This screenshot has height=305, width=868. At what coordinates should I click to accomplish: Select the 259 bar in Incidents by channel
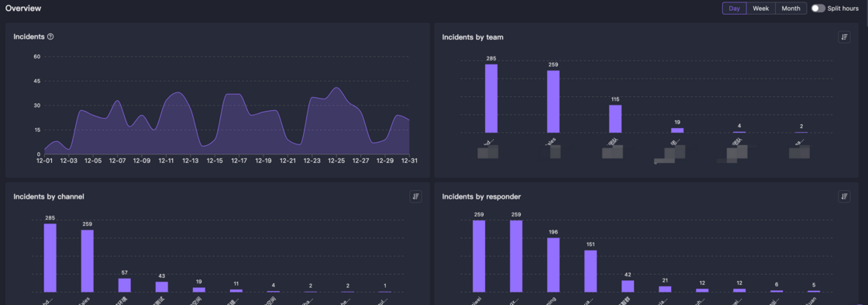(x=87, y=262)
